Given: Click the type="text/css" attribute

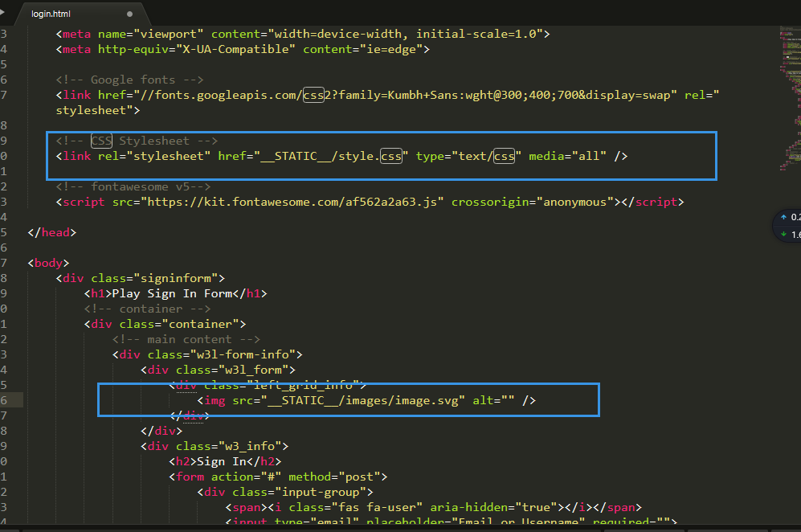Looking at the screenshot, I should coord(468,157).
